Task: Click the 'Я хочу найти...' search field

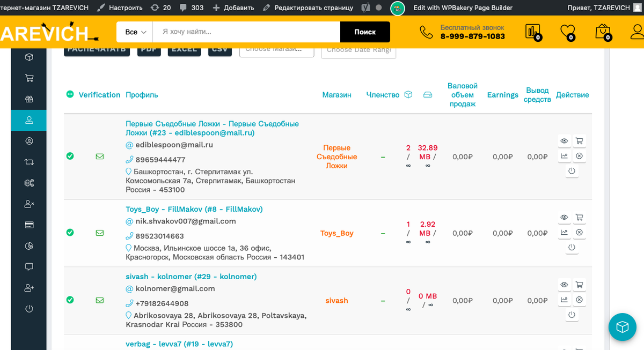Action: tap(246, 32)
